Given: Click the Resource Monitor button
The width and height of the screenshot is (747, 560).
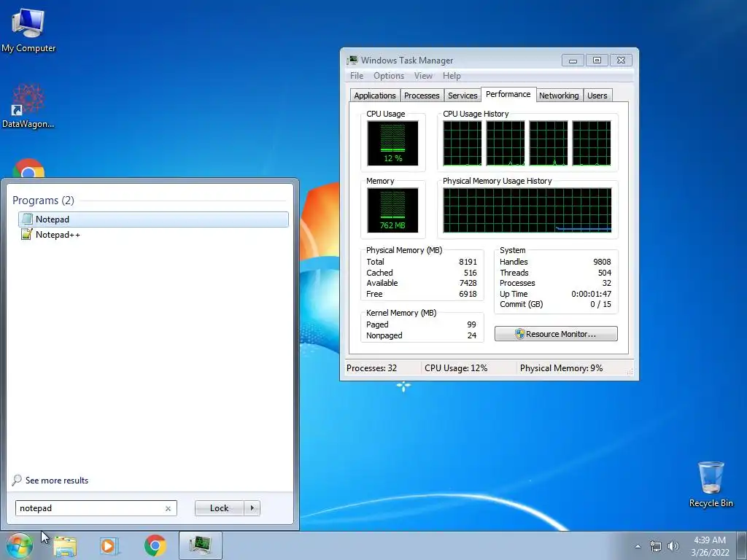Looking at the screenshot, I should click(556, 333).
